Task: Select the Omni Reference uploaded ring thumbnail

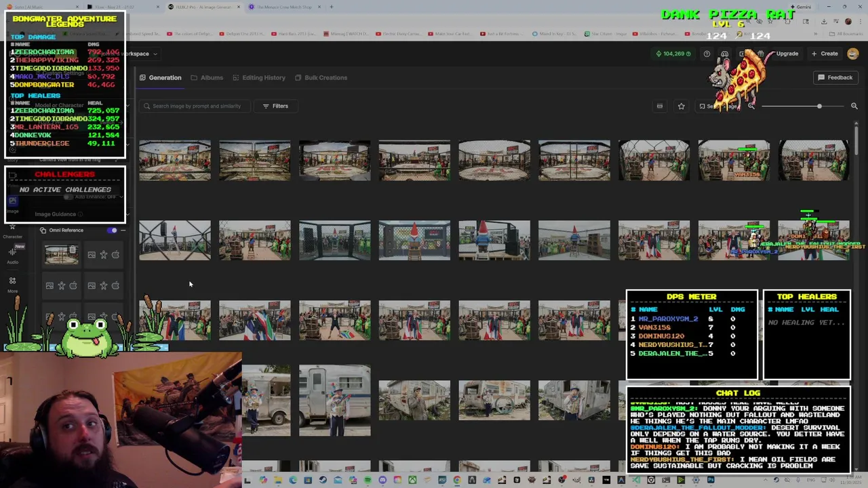Action: point(61,255)
